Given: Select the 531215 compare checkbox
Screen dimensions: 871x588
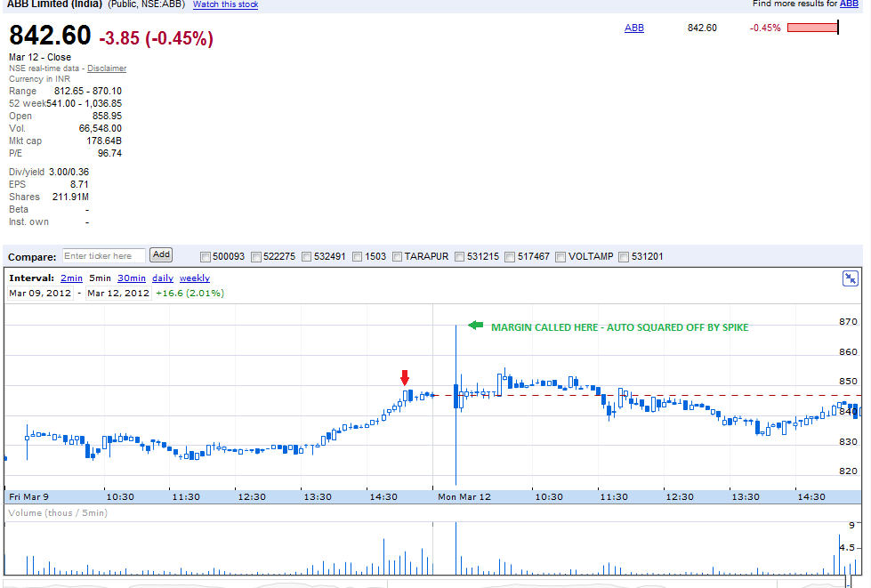Looking at the screenshot, I should [x=459, y=257].
